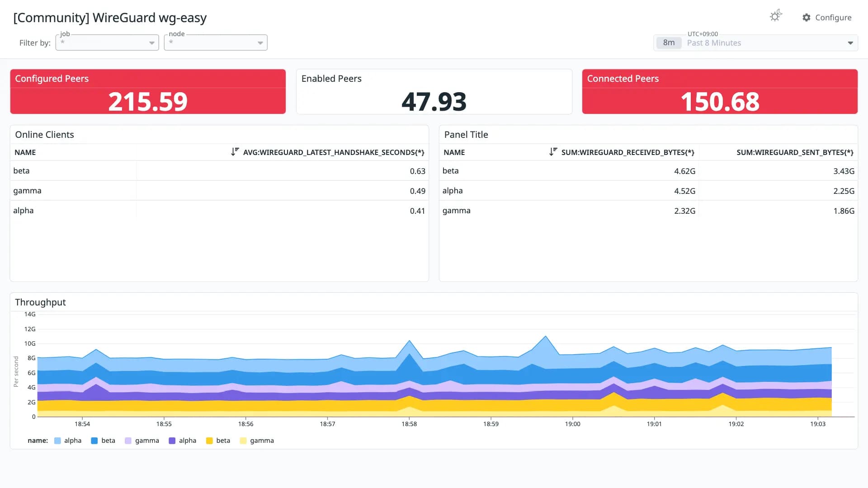Screen dimensions: 868x488
Task: Click the NAME header in Online Clients
Action: coord(25,152)
